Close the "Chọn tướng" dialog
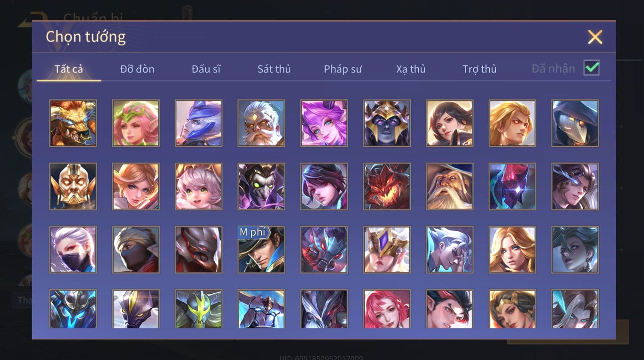This screenshot has height=360, width=644. pyautogui.click(x=595, y=37)
